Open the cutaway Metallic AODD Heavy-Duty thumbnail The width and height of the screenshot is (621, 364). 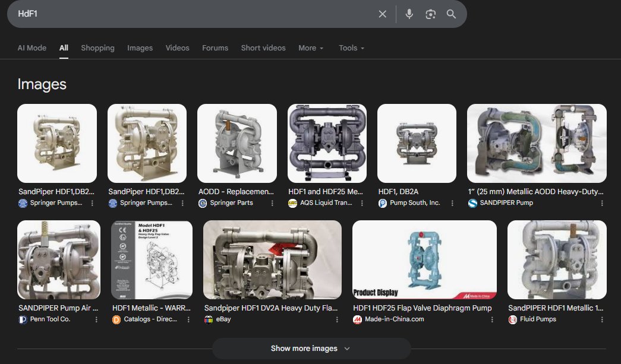click(x=537, y=143)
